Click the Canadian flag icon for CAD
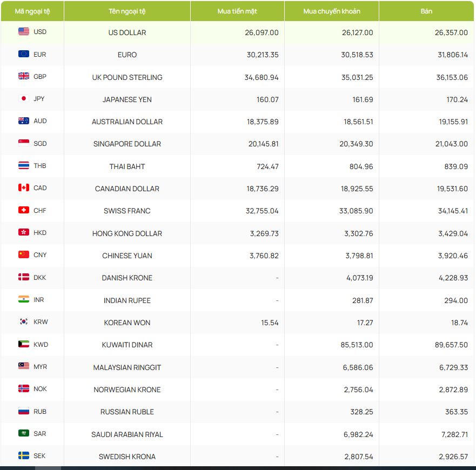Viewport: 476px width, 470px height. click(24, 188)
